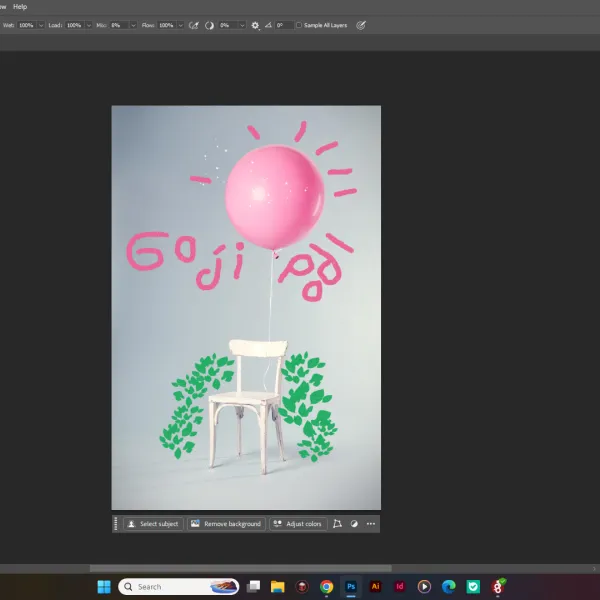
Task: Click the green shield taskbar icon
Action: tap(473, 587)
